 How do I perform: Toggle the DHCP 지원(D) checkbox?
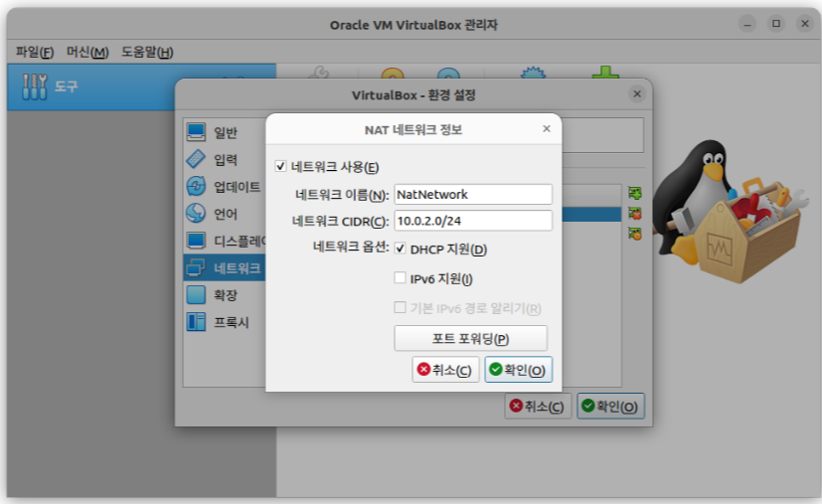400,249
